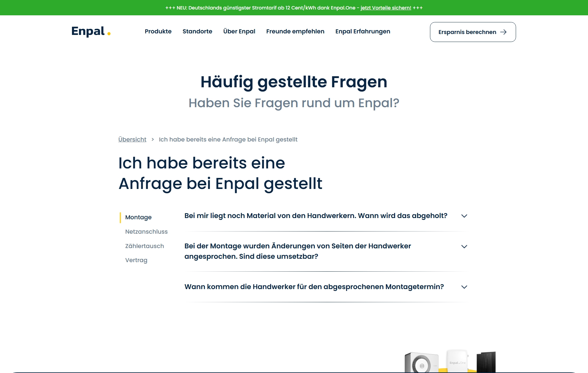Expand the leftover material pickup question chevron

464,216
